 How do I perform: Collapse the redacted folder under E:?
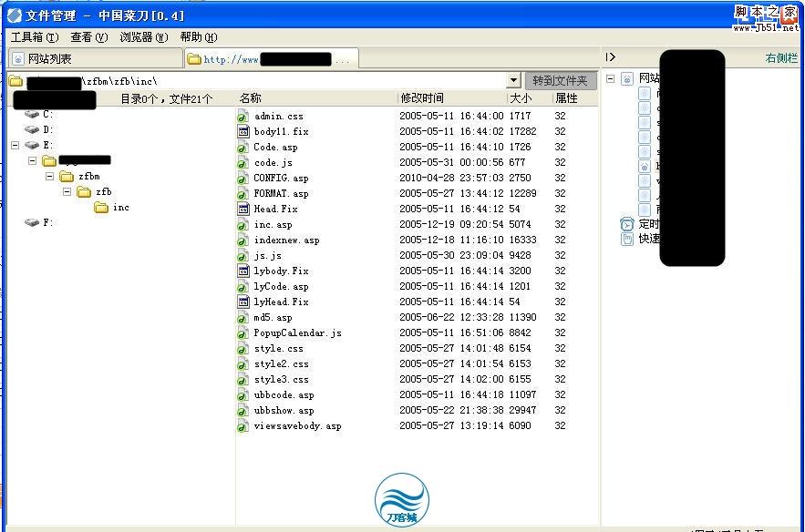32,161
